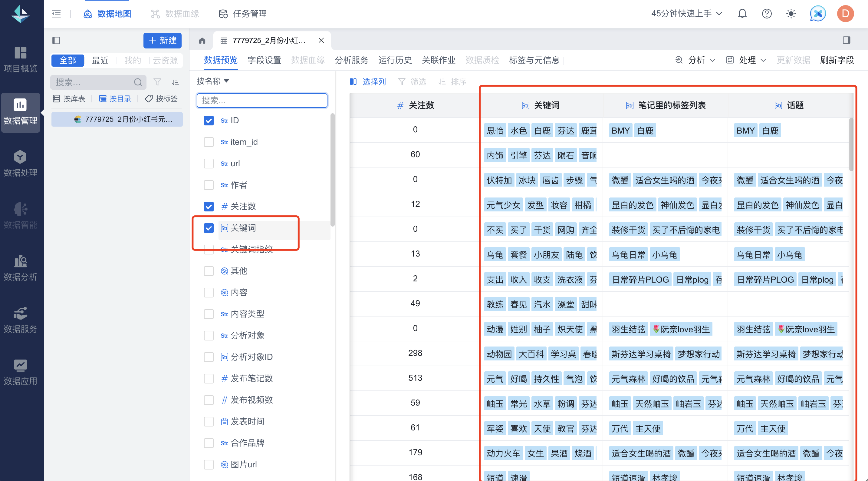Switch to 按目录 view
The image size is (868, 481).
[115, 98]
